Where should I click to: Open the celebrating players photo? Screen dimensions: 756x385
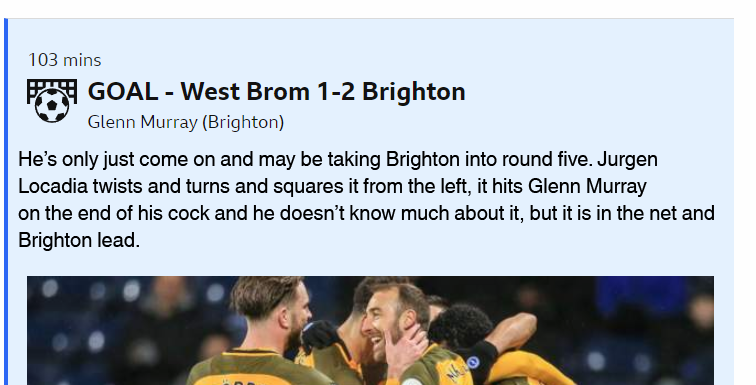[370, 331]
